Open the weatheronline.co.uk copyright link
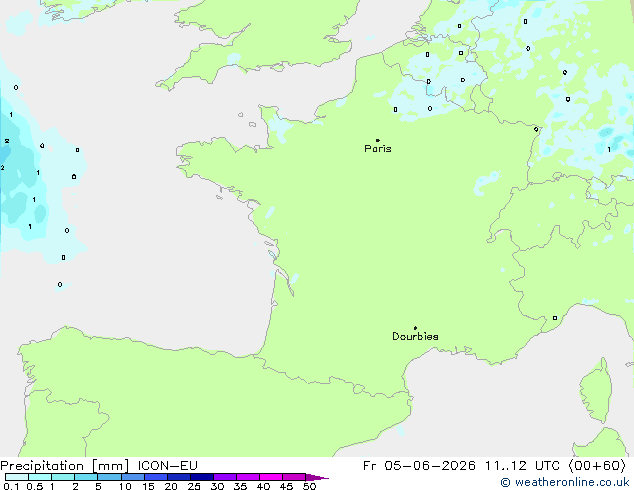 565,482
